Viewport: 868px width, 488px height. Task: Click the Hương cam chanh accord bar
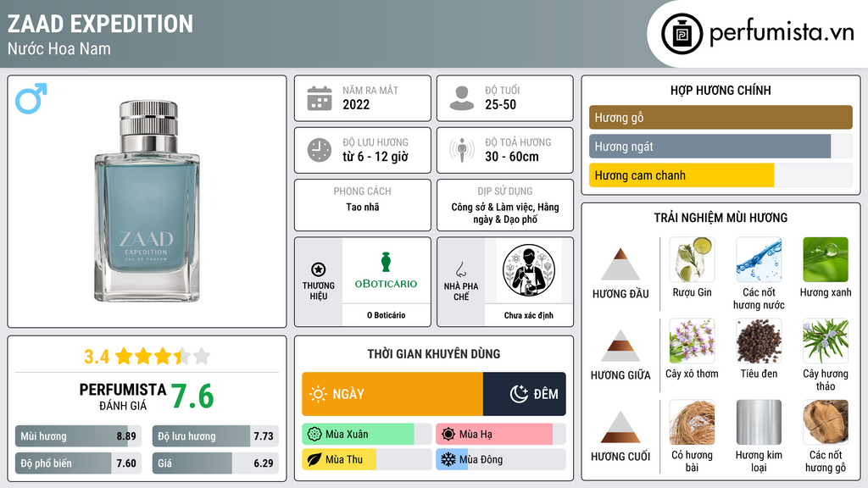tap(721, 175)
